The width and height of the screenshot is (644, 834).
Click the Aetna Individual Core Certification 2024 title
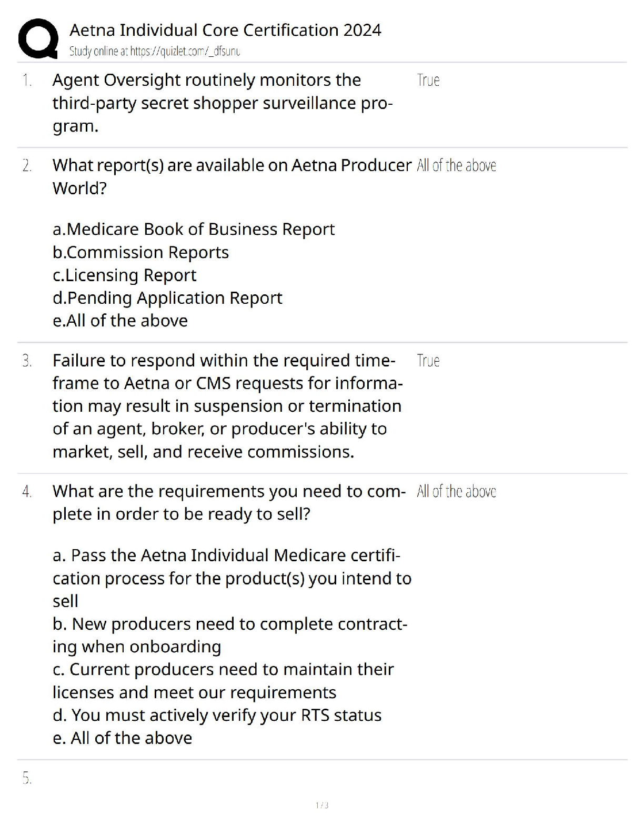click(225, 30)
